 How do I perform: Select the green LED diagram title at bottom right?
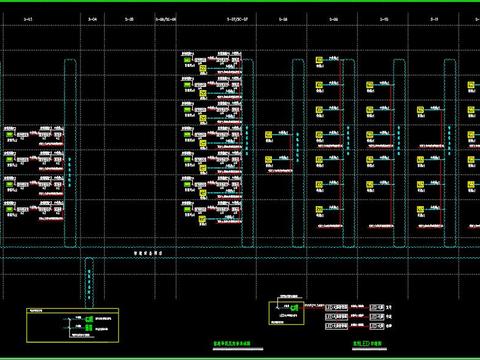pos(367,343)
